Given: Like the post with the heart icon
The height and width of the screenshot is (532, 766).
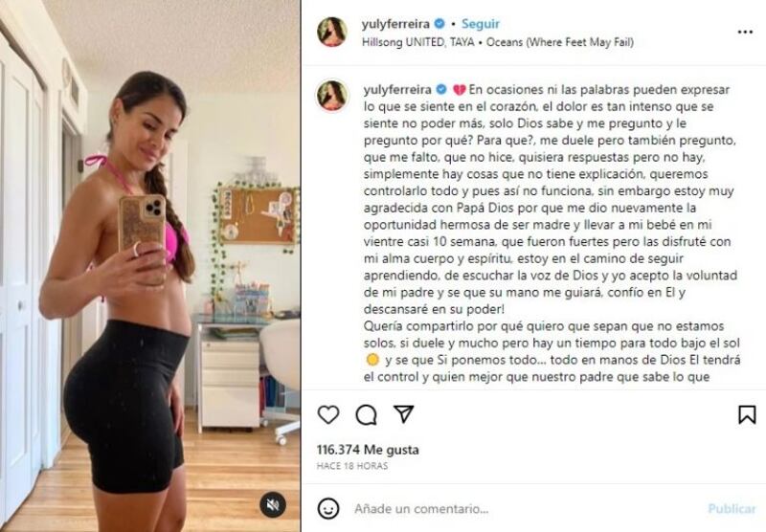Looking at the screenshot, I should tap(328, 415).
